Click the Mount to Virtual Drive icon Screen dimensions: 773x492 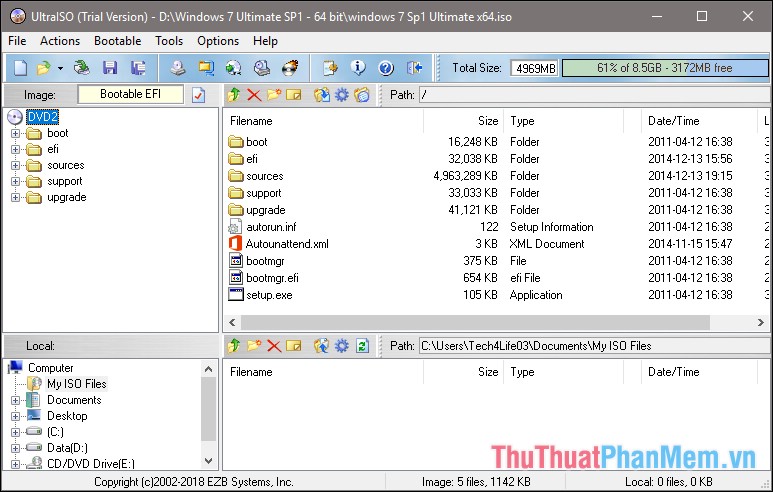[x=262, y=68]
